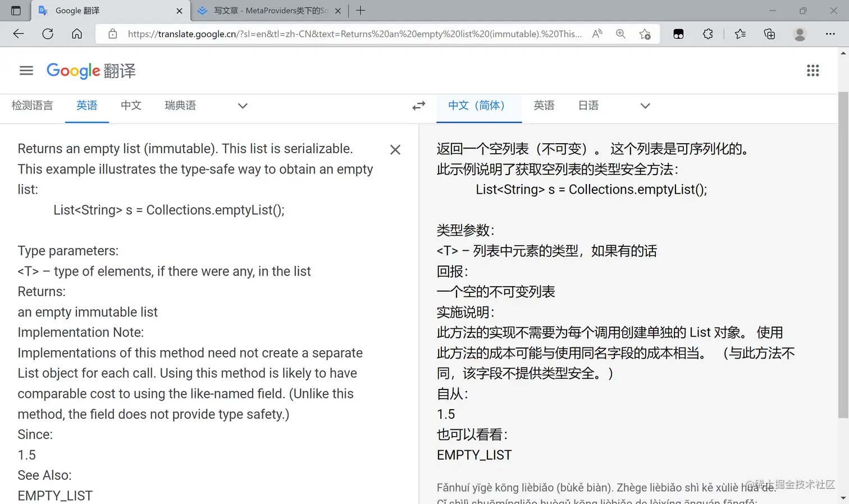
Task: Open a new browser tab
Action: tap(360, 11)
